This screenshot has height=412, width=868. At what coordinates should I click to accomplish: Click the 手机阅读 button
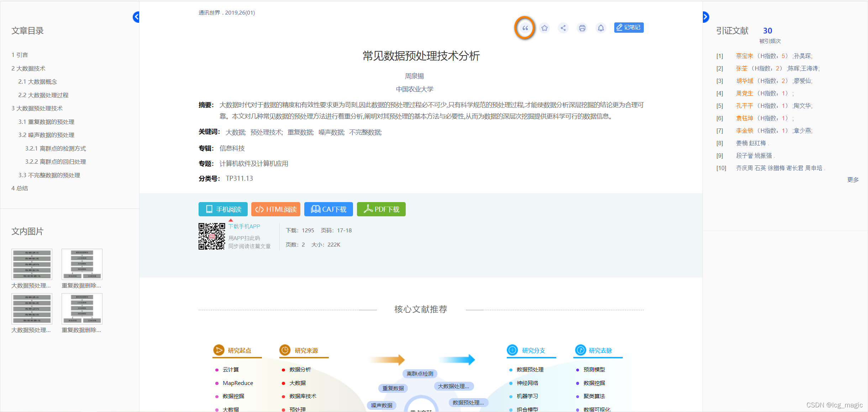tap(223, 209)
